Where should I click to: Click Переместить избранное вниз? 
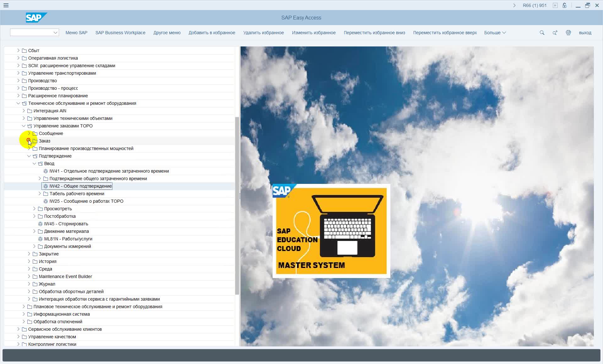pyautogui.click(x=374, y=33)
